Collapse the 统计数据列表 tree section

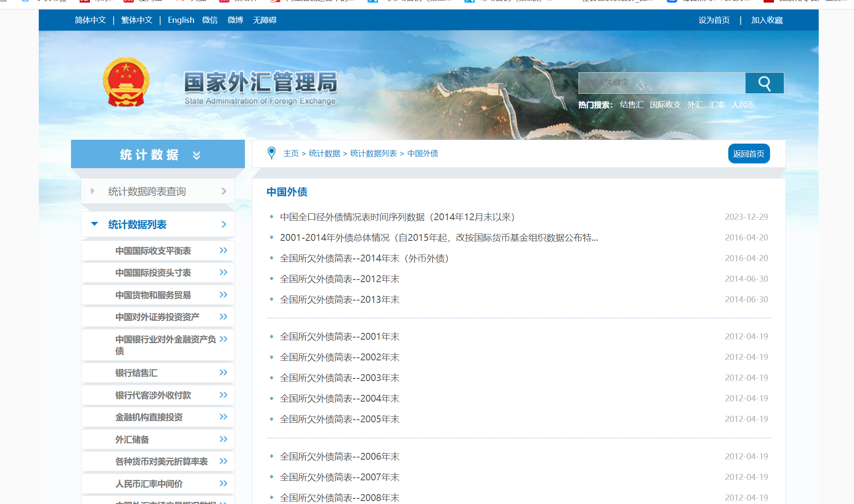(x=94, y=224)
